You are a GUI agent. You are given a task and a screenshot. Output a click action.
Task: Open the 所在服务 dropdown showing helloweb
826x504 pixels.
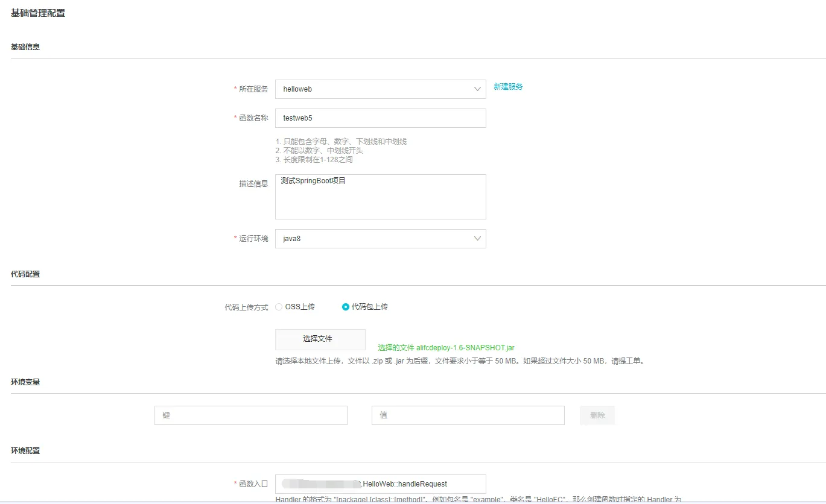(x=380, y=89)
